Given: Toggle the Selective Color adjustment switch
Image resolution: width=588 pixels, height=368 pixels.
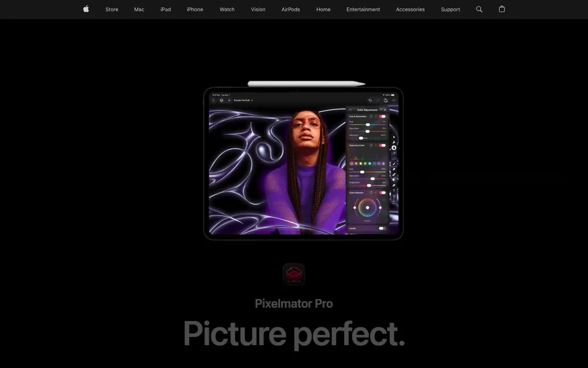Looking at the screenshot, I should click(x=382, y=145).
